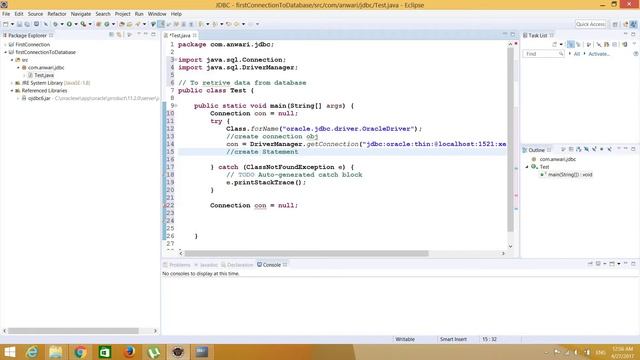Open the Navigate menu
This screenshot has height=360, width=640.
(81, 14)
